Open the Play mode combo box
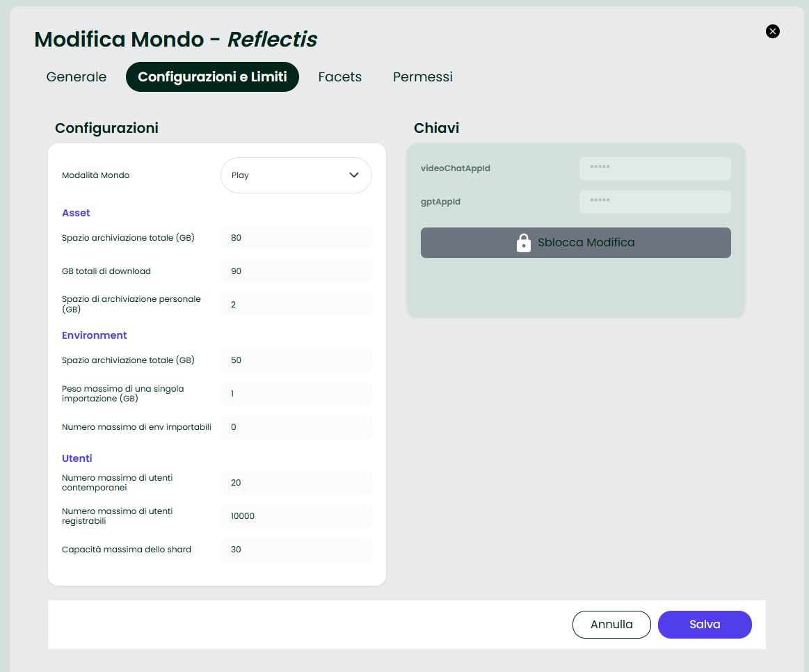 pos(295,175)
